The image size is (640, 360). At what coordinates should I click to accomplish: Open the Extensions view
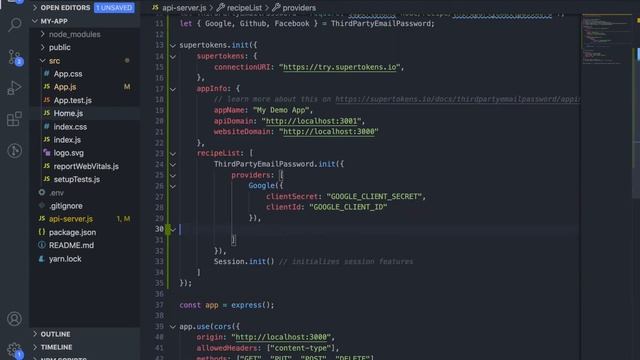pos(15,119)
